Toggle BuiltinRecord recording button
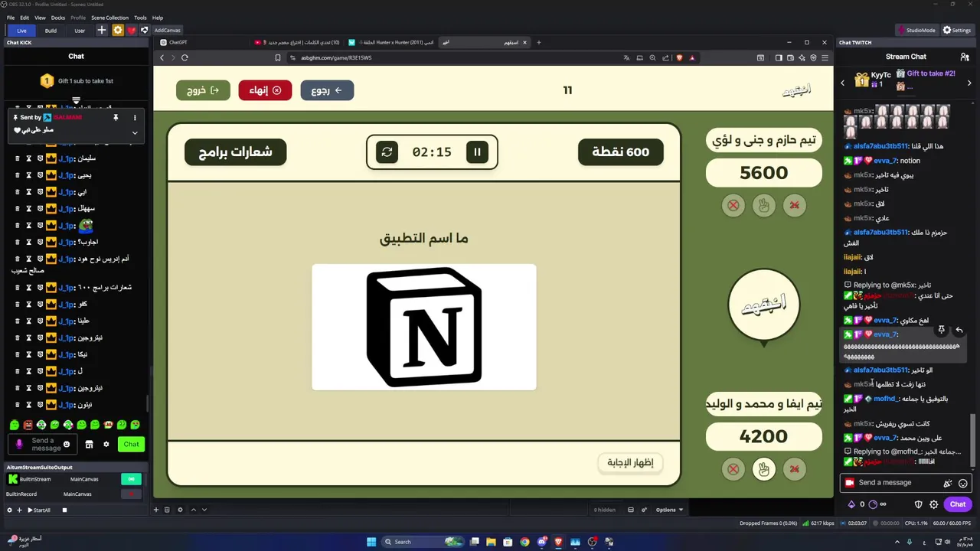This screenshot has width=980, height=551. [131, 494]
